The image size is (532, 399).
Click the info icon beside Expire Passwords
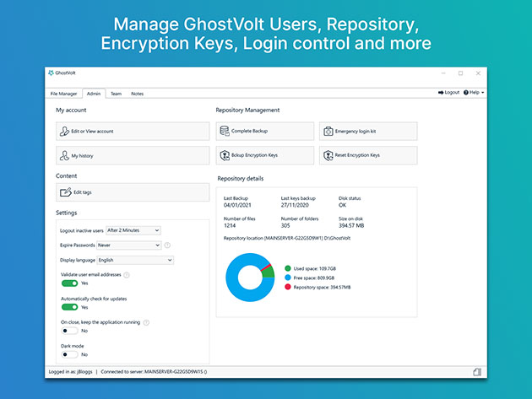(x=167, y=245)
